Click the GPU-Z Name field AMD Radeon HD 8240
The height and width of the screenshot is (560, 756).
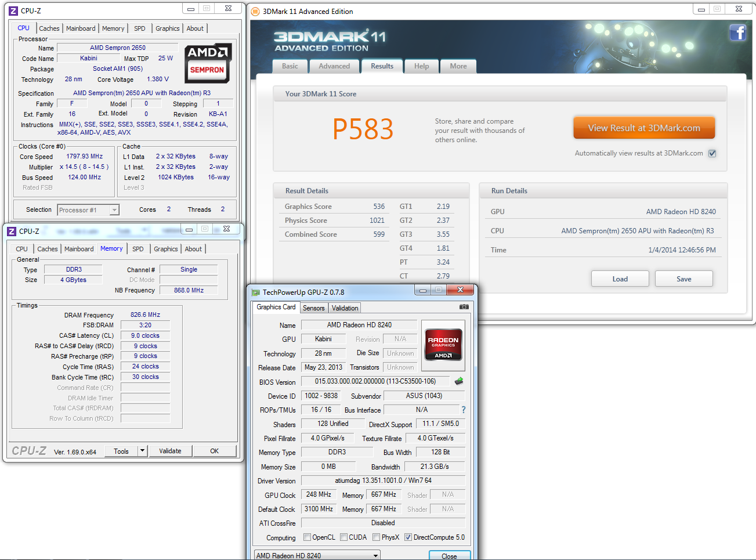[x=359, y=325]
